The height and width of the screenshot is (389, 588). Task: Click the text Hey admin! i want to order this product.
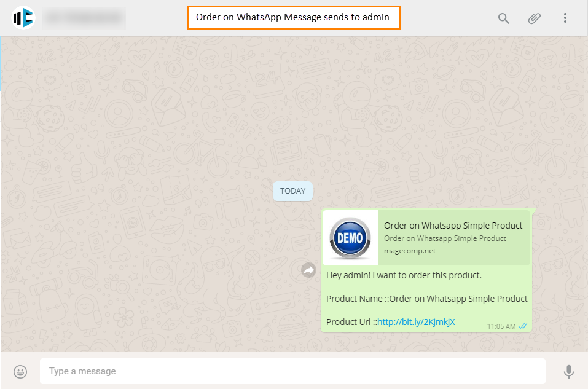tap(404, 275)
